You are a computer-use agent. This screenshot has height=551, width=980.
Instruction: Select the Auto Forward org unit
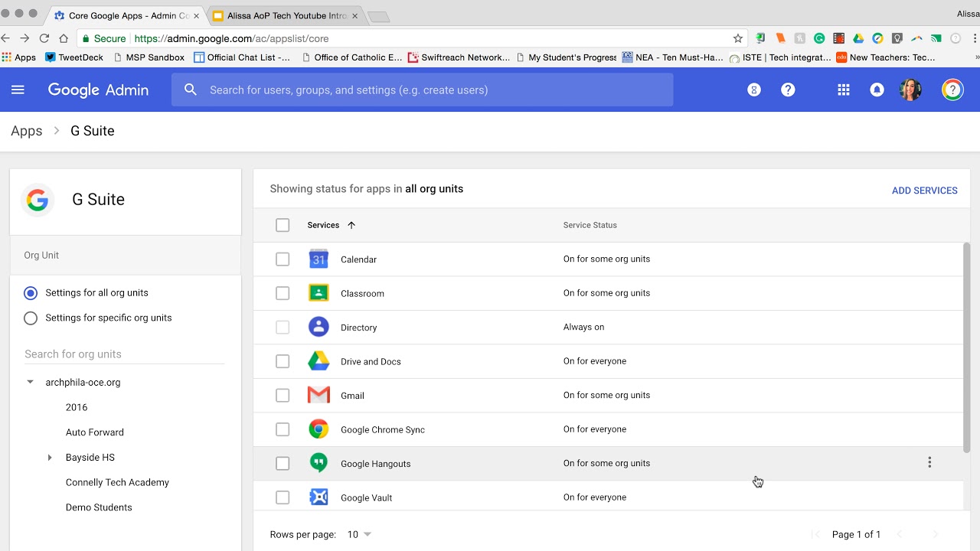(x=95, y=432)
